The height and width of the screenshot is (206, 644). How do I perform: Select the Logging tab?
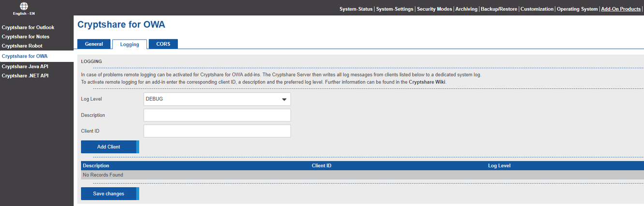coord(130,44)
